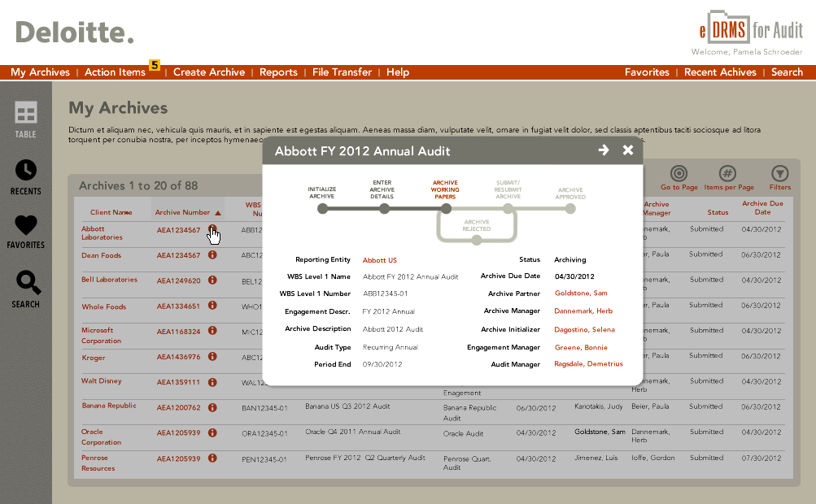The width and height of the screenshot is (816, 504).
Task: Open Whole Foods client link
Action: pos(103,307)
